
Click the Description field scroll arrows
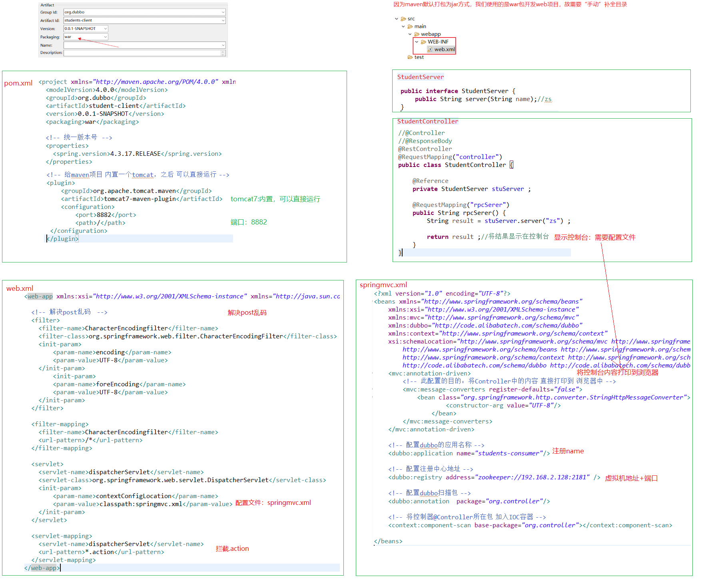point(223,53)
